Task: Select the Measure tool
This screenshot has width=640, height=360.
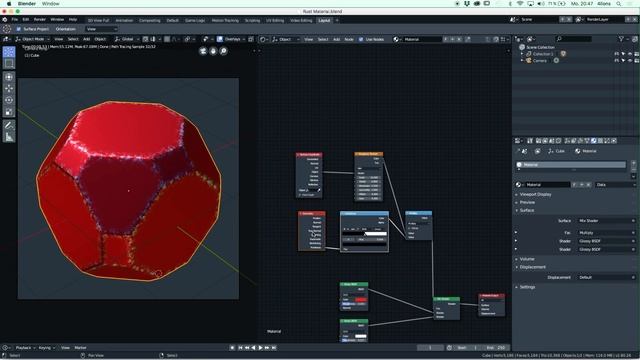Action: 9,137
